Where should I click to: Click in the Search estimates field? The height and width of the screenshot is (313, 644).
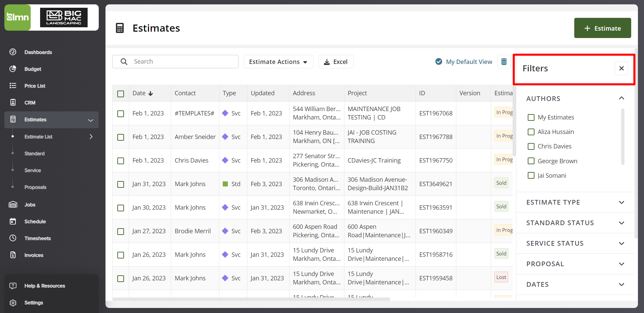pyautogui.click(x=182, y=62)
